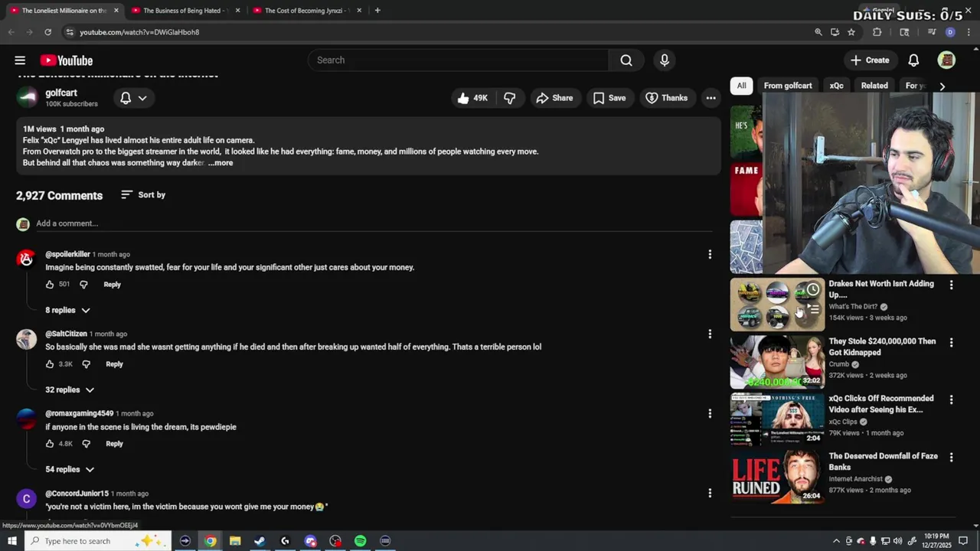Open menu for xQc Clicks Off video
The image size is (980, 551).
951,399
